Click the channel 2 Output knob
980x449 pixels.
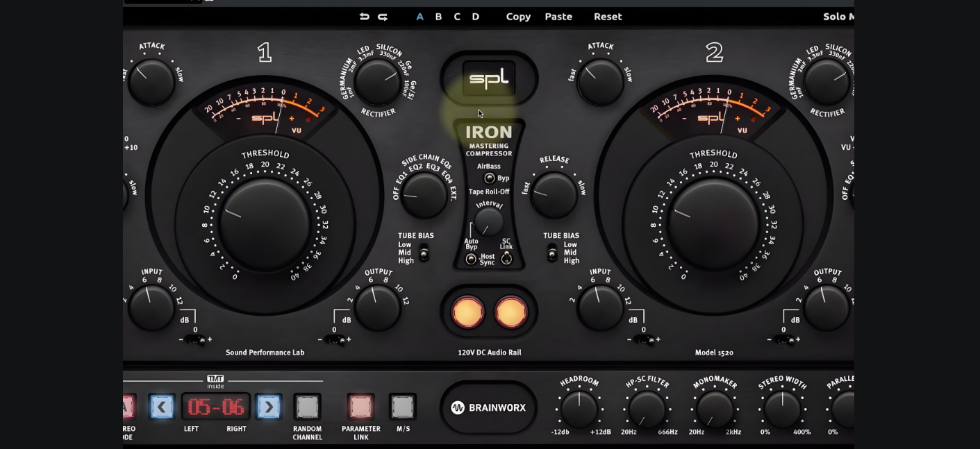click(x=827, y=307)
